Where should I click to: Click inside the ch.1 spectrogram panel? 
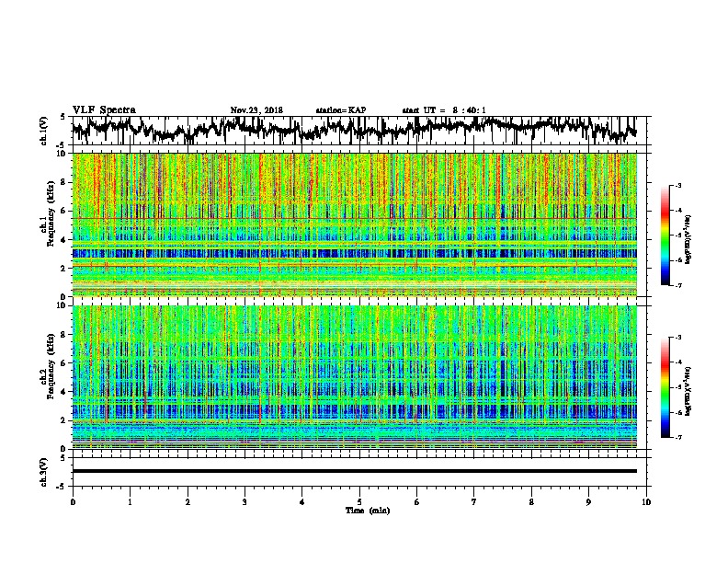pyautogui.click(x=355, y=224)
